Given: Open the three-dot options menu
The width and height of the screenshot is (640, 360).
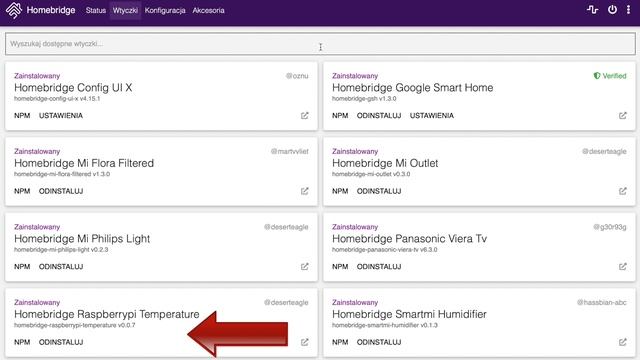Looking at the screenshot, I should 628,10.
